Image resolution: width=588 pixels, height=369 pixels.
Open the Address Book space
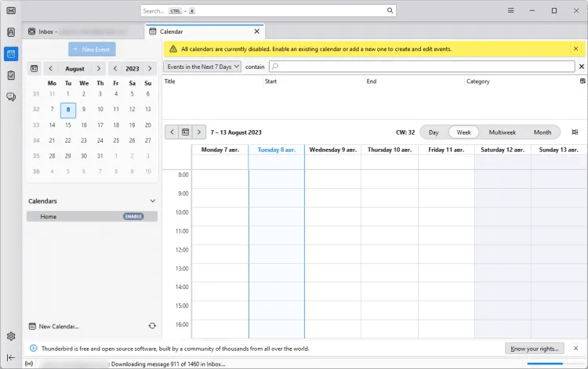tap(11, 32)
